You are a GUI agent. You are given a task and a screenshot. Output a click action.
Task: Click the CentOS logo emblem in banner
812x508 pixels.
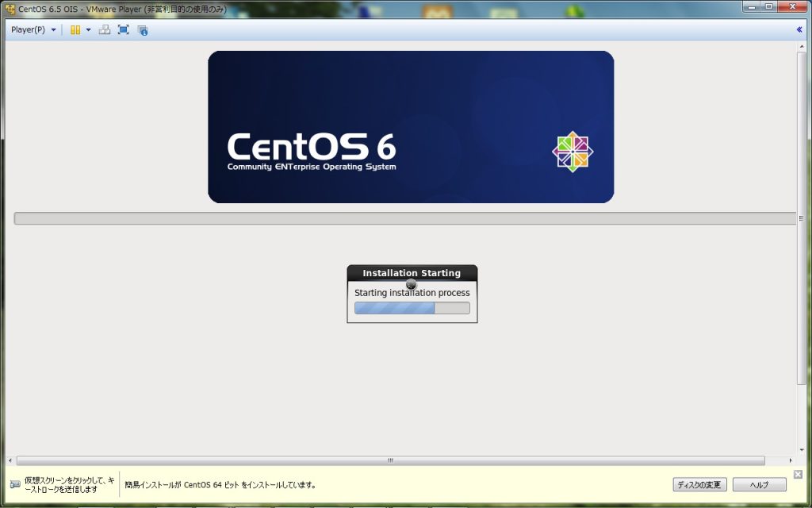573,152
